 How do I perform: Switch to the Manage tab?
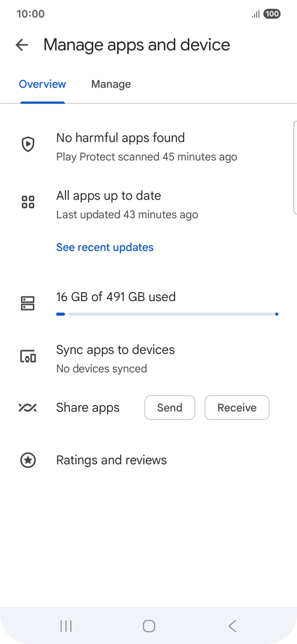111,84
